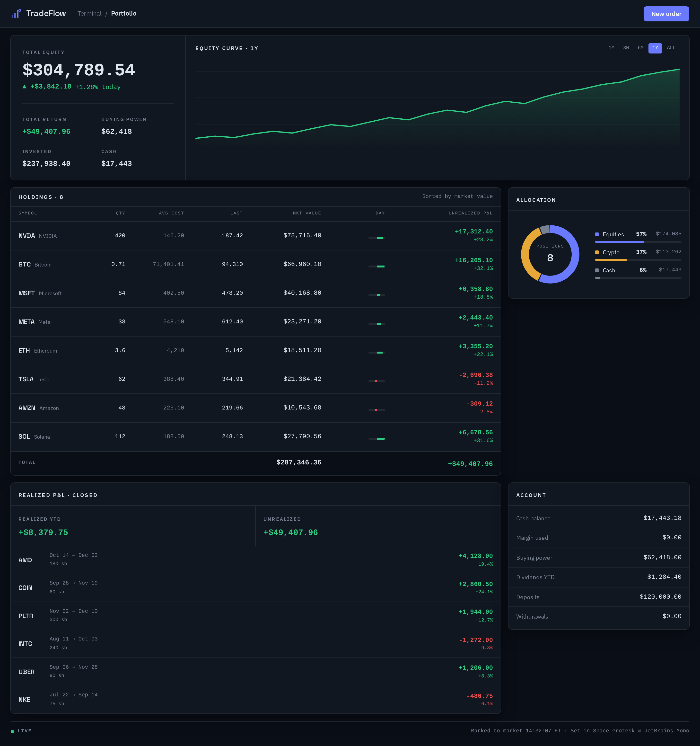Select the 3M chart range

pos(626,48)
